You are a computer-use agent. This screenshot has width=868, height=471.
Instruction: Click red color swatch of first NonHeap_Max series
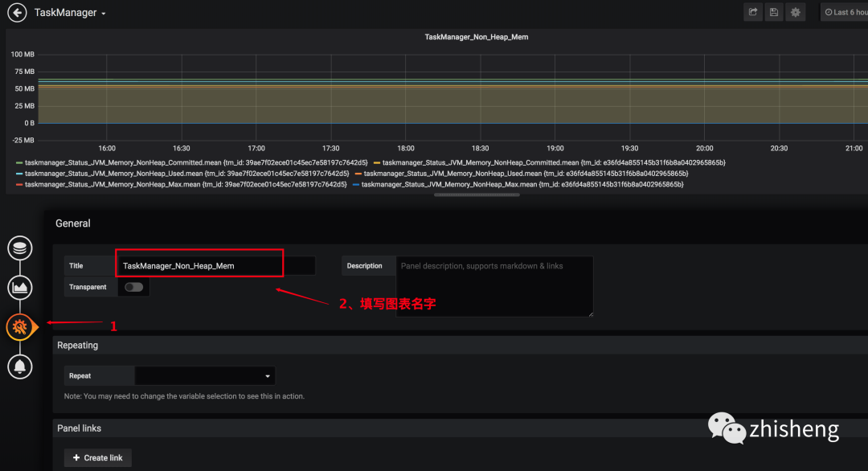[19, 184]
